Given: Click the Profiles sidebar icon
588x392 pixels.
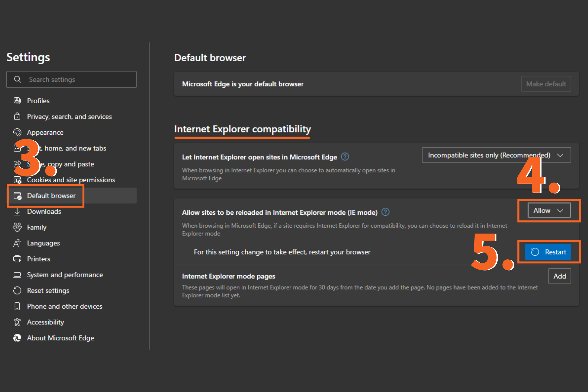Looking at the screenshot, I should click(17, 101).
